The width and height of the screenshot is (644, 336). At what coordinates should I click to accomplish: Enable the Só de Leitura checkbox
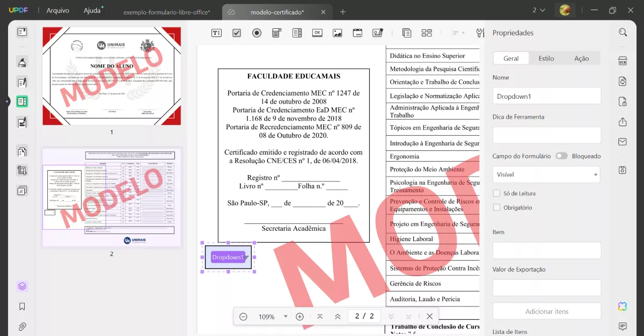tap(496, 194)
